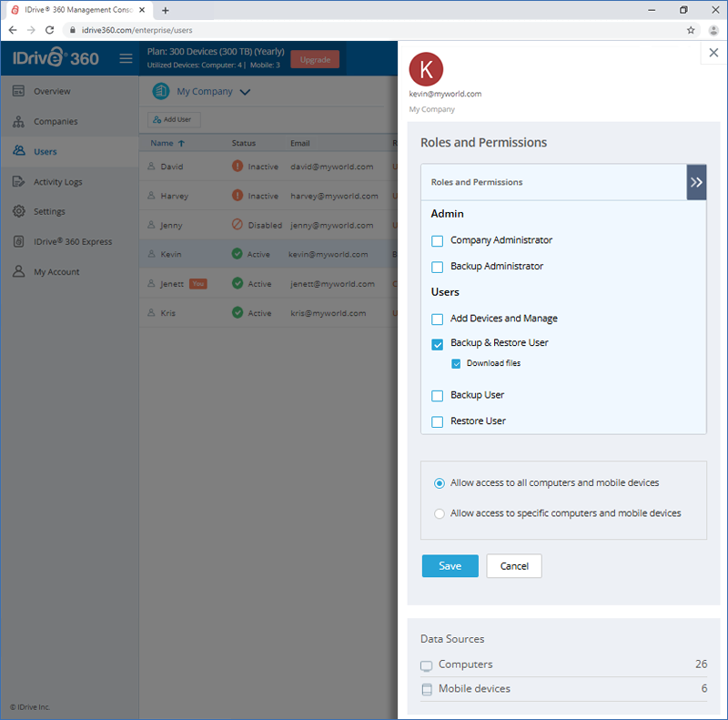Toggle the hamburger sidebar menu icon

click(126, 58)
